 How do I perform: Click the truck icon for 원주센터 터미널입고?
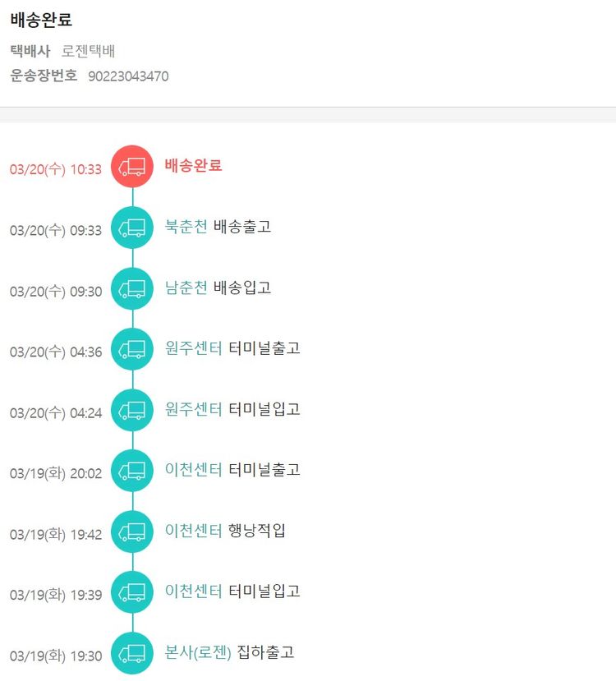coord(132,410)
